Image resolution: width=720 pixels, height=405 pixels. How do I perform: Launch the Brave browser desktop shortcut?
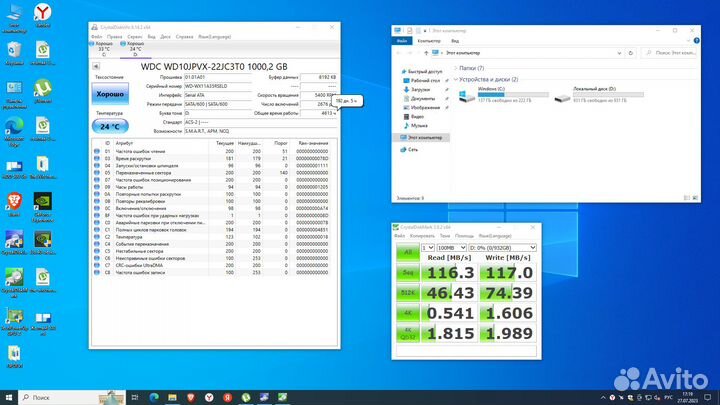tap(14, 204)
